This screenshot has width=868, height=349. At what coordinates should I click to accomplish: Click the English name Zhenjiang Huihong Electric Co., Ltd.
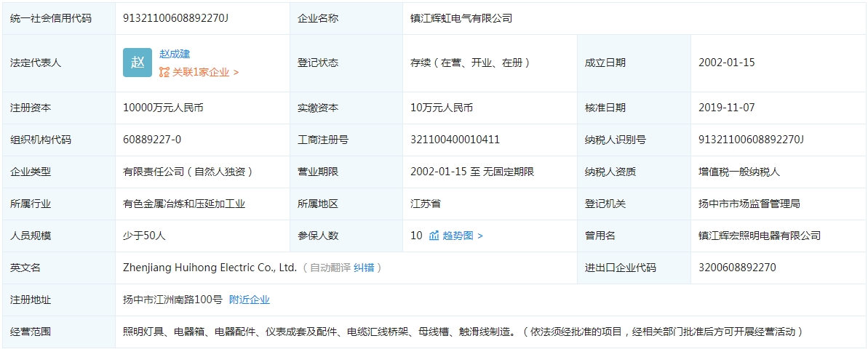(210, 268)
